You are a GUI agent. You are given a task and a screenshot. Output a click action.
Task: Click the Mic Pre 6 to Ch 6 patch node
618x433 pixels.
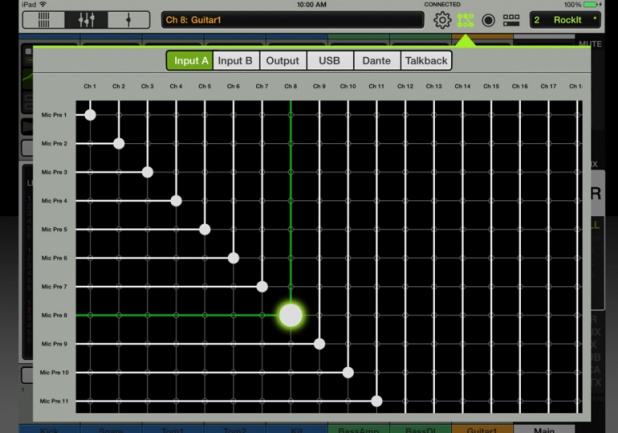[x=233, y=258]
